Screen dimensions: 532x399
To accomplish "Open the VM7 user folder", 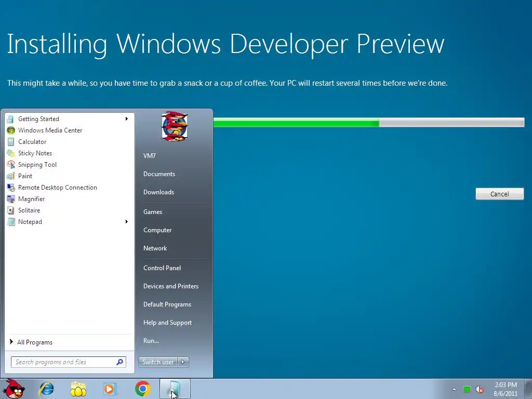I will coord(150,156).
